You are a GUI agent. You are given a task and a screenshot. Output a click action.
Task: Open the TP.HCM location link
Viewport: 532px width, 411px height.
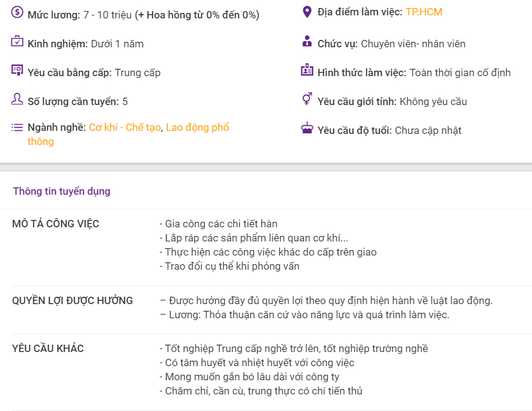pyautogui.click(x=424, y=12)
